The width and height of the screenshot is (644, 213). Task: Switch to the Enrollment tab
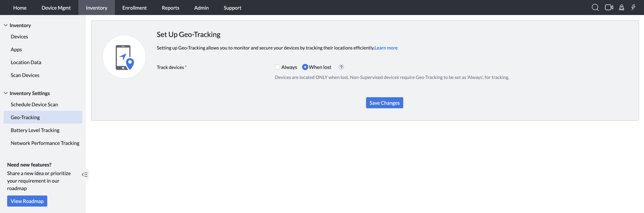(134, 8)
